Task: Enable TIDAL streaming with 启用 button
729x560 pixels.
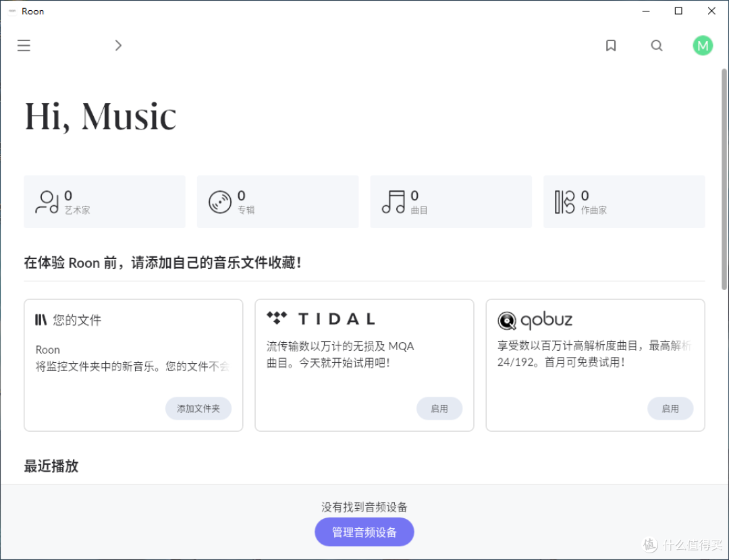Action: tap(439, 408)
